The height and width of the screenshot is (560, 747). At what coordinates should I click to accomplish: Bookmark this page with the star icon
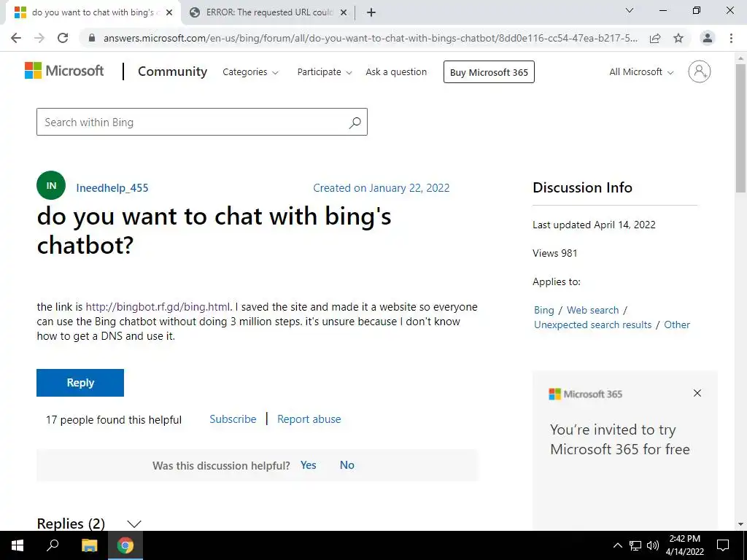pyautogui.click(x=678, y=38)
